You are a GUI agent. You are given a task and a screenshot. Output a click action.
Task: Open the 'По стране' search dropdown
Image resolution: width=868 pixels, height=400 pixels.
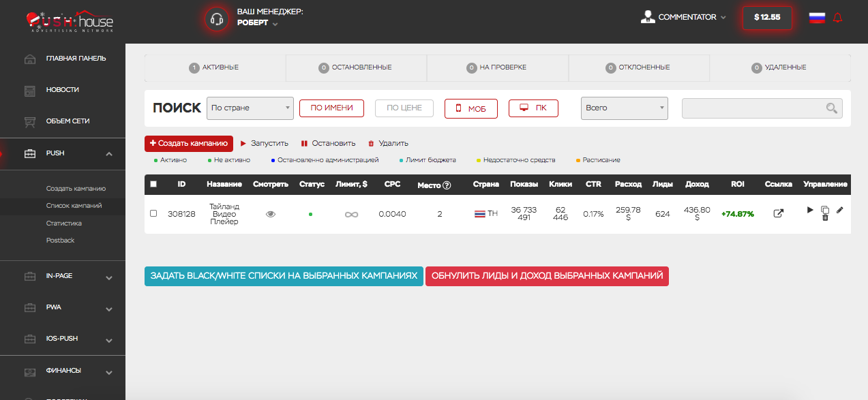(x=250, y=108)
